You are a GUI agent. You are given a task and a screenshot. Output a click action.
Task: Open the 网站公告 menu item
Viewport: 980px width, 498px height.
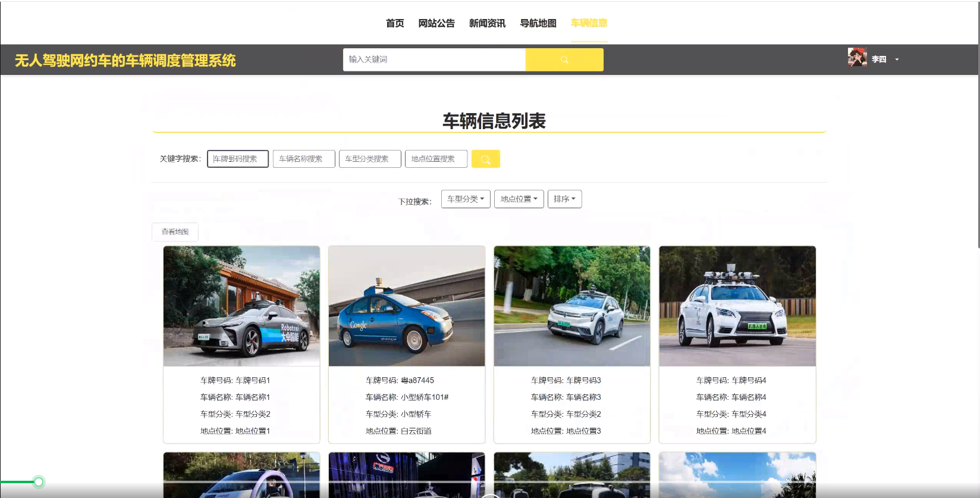(x=436, y=23)
